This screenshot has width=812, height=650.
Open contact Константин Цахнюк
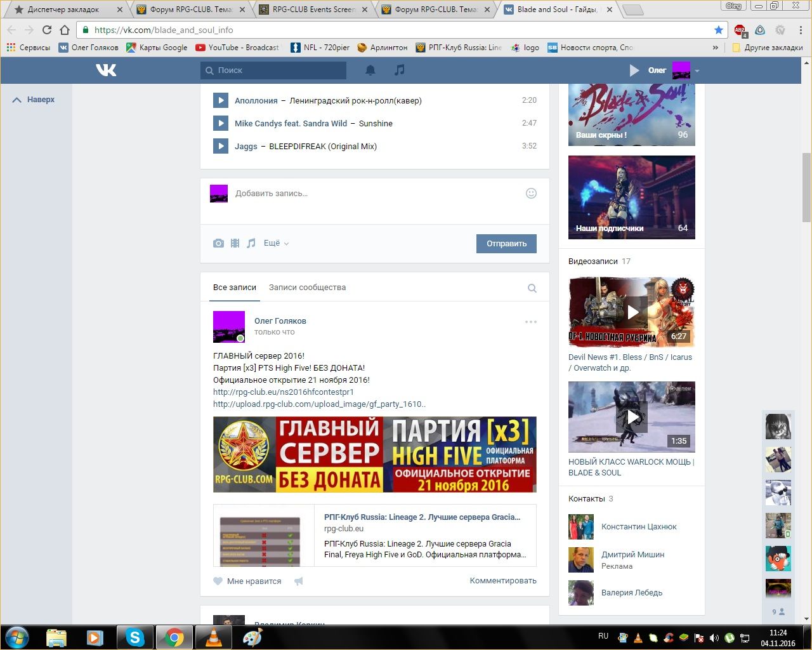[639, 526]
